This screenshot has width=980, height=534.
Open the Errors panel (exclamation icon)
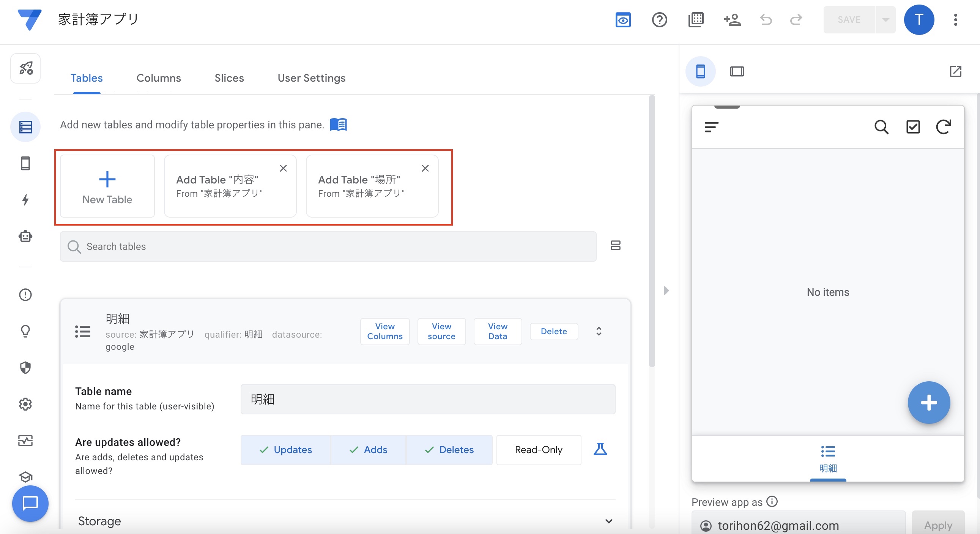25,295
